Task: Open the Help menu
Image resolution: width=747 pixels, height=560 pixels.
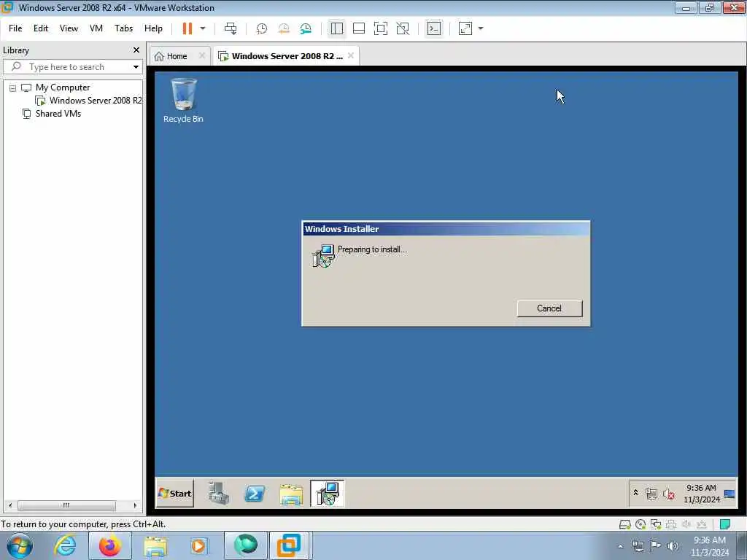Action: (x=153, y=28)
